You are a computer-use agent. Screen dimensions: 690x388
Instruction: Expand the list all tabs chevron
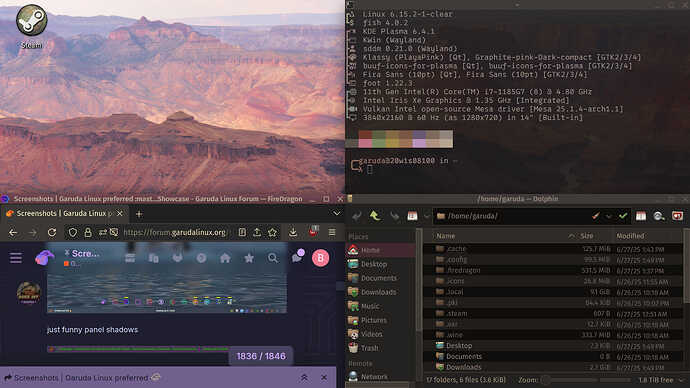click(337, 213)
